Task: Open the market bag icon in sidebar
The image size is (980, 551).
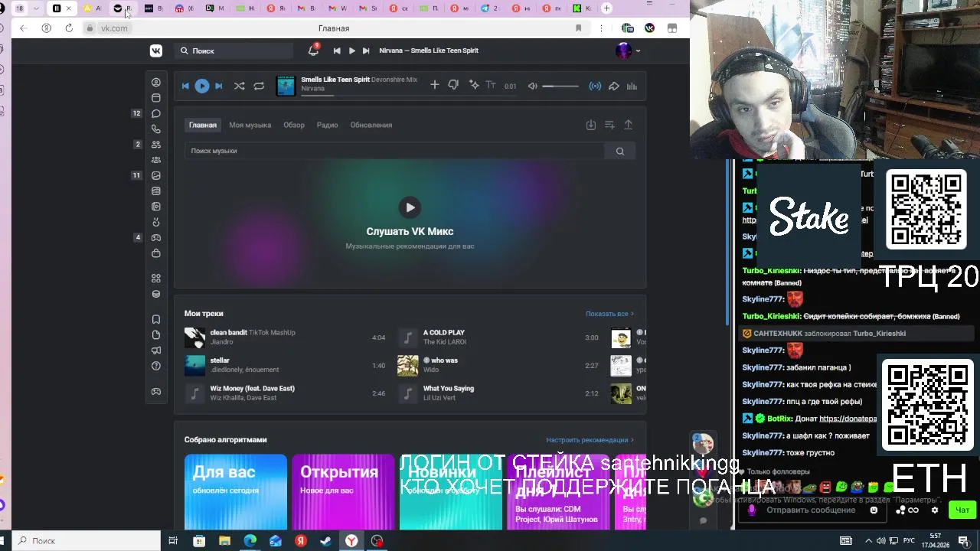Action: pos(156,253)
